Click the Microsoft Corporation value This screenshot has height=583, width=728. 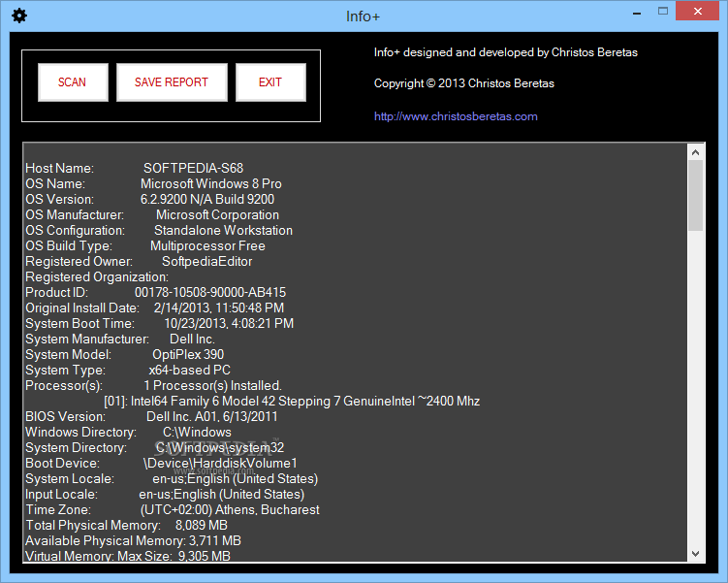[217, 215]
